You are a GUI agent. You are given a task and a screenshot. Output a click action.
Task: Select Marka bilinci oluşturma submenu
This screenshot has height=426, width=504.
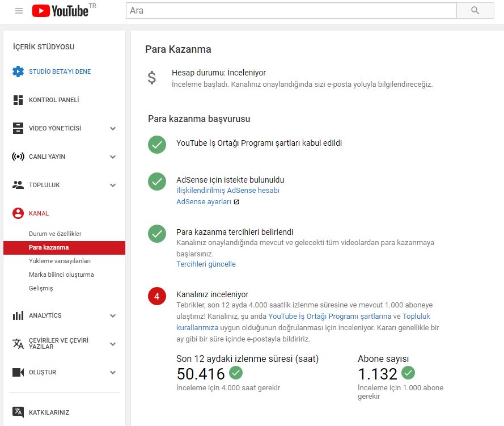pos(61,275)
